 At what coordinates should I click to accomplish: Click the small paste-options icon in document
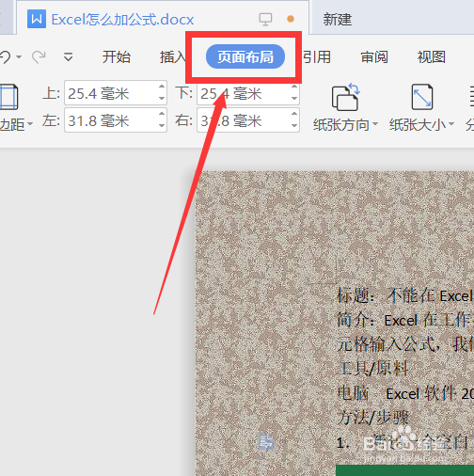[x=266, y=441]
